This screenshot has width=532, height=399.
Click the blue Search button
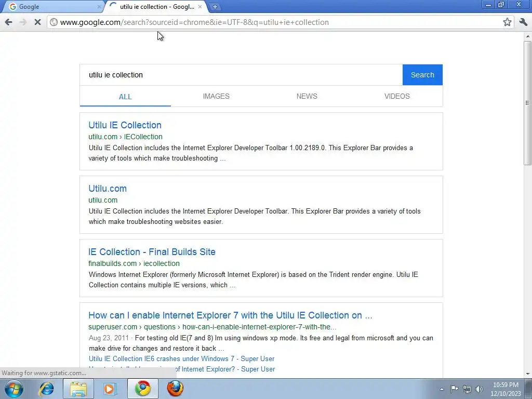[x=422, y=75]
